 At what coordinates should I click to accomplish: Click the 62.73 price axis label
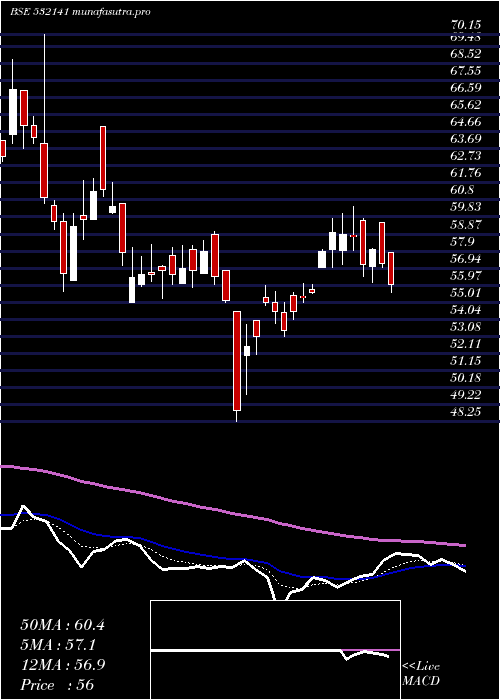[x=466, y=156]
